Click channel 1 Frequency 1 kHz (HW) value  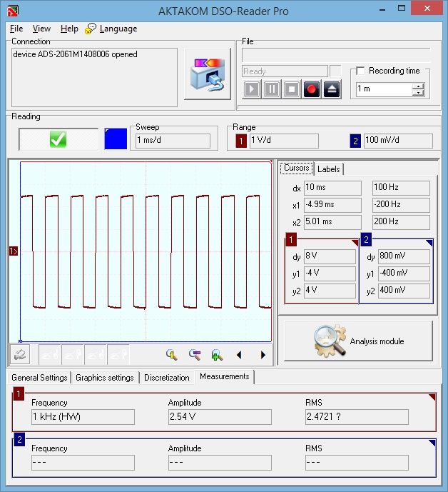(x=83, y=417)
